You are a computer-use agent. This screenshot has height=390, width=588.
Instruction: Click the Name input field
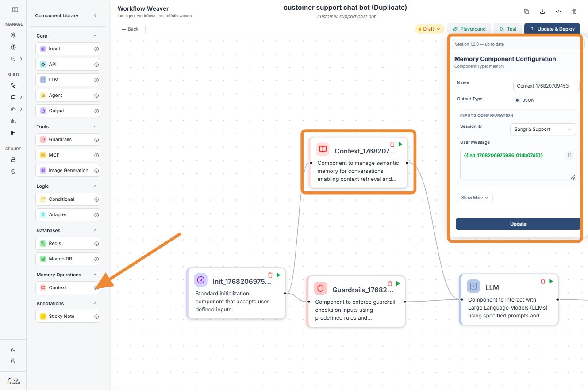(546, 86)
